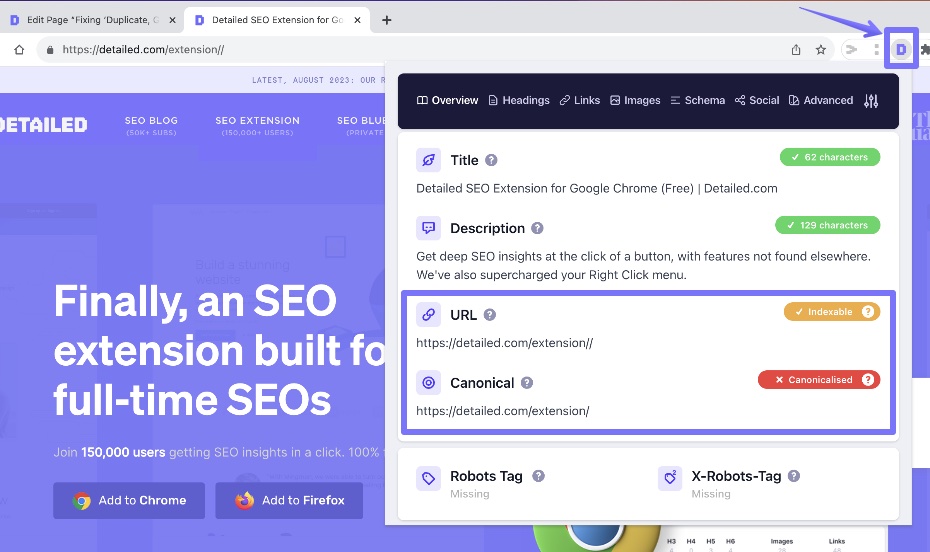Image resolution: width=930 pixels, height=552 pixels.
Task: Switch to the Links tab
Action: coord(580,100)
